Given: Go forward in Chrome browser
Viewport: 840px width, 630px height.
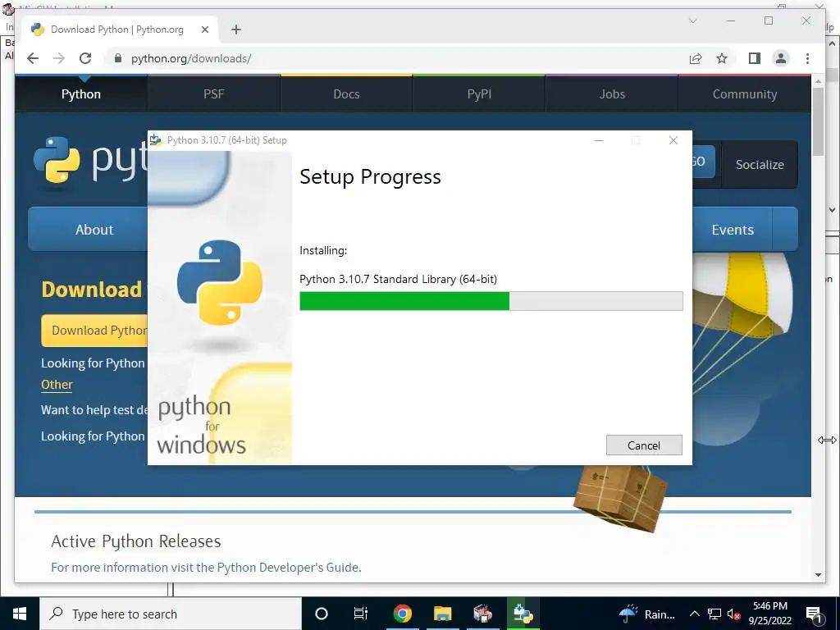Looking at the screenshot, I should [59, 58].
